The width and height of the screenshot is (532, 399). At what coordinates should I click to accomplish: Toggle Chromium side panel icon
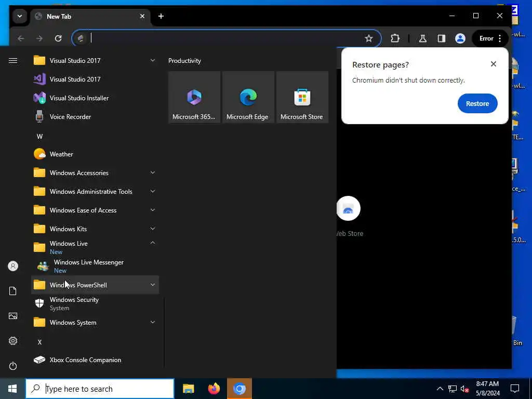(442, 38)
